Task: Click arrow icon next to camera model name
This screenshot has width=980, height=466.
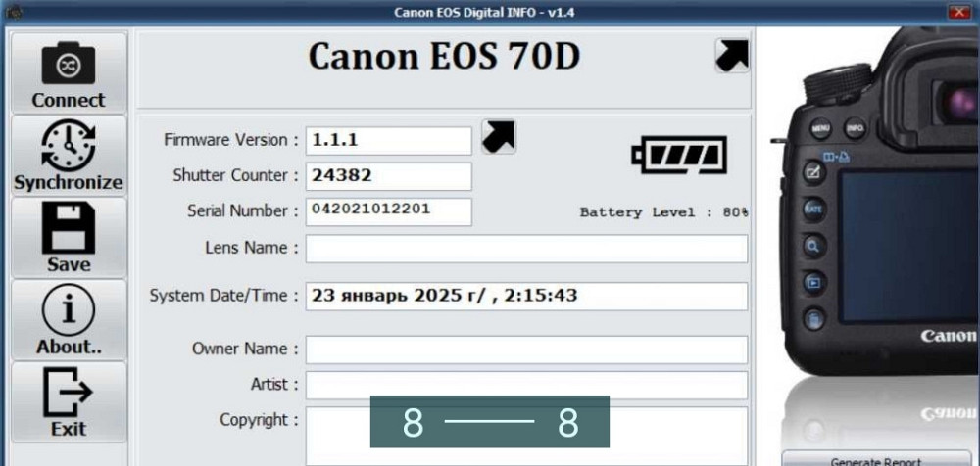Action: tap(731, 56)
